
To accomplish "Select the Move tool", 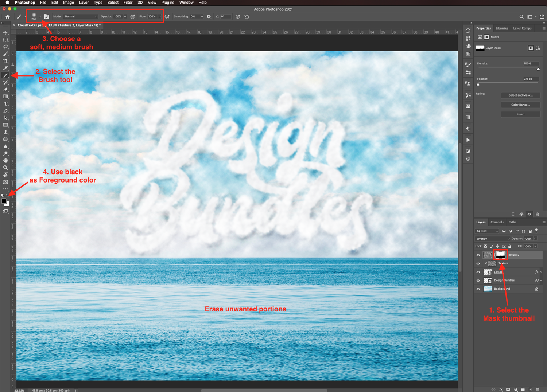I will (5, 32).
